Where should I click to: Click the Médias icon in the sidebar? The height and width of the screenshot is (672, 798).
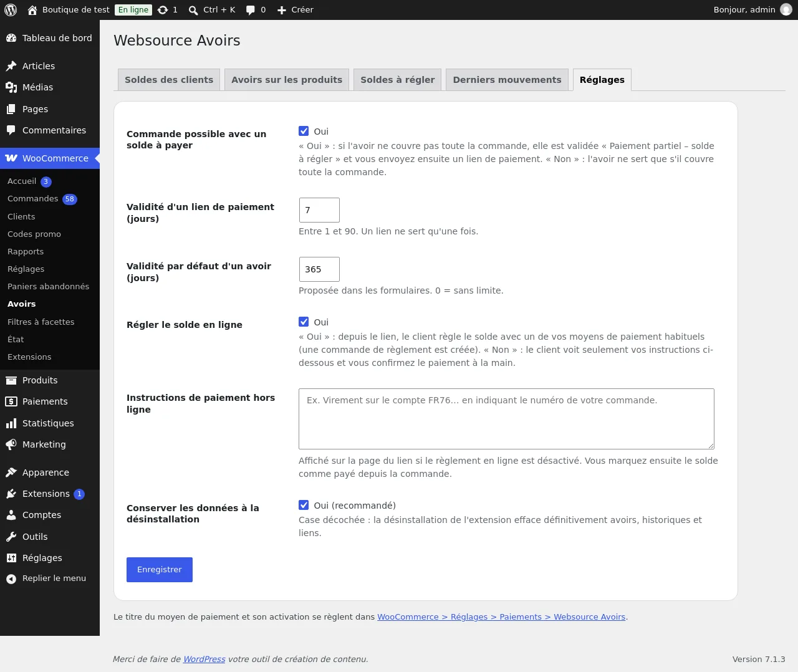tap(11, 87)
